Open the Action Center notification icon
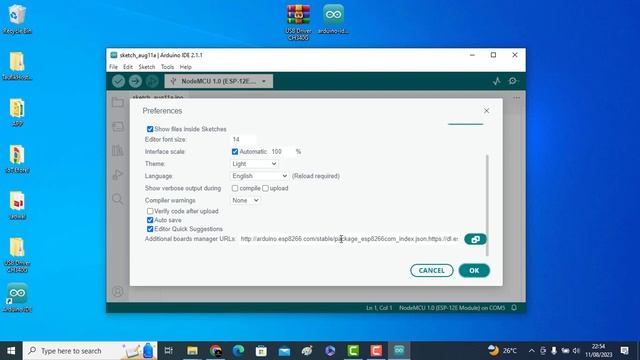The image size is (640, 360). pyautogui.click(x=624, y=351)
